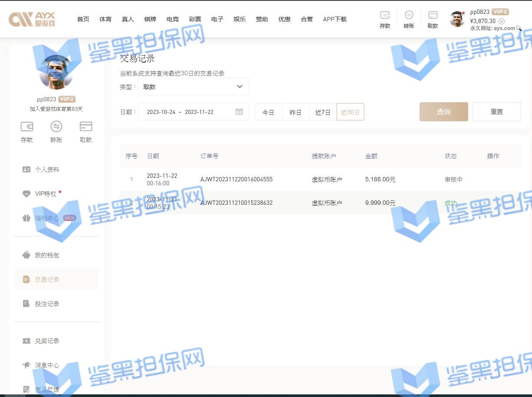Click the 重置 reset button
Image resolution: width=532 pixels, height=397 pixels.
496,112
